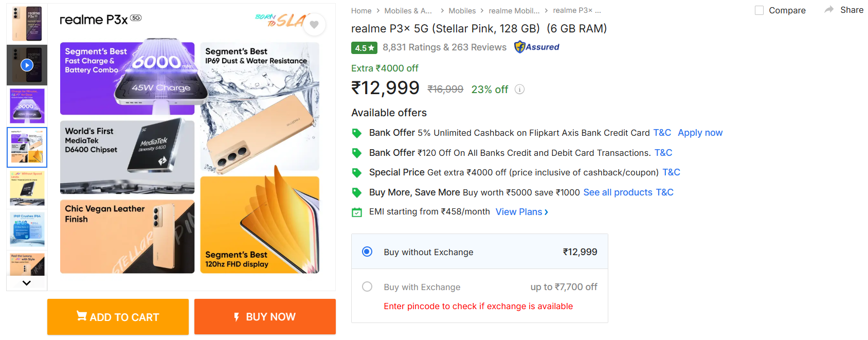Click BUY NOW button
The image size is (868, 340).
pyautogui.click(x=265, y=317)
